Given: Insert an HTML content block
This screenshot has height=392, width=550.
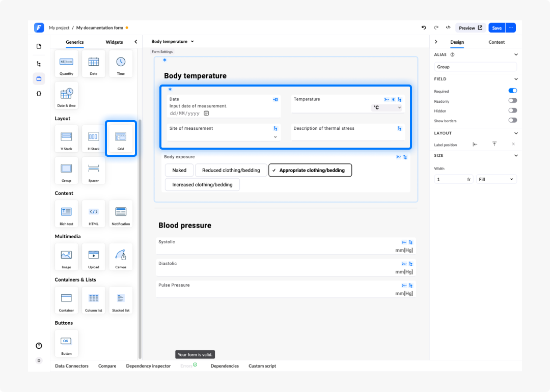Looking at the screenshot, I should [93, 214].
